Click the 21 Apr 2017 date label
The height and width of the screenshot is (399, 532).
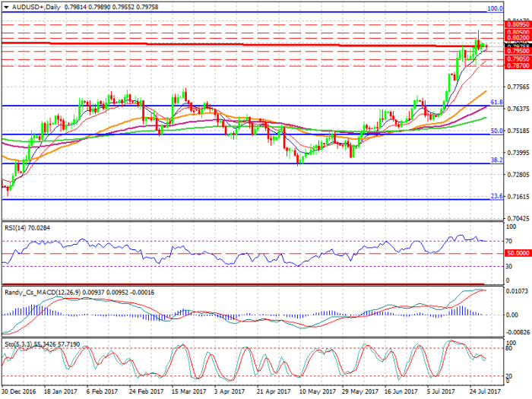274,391
